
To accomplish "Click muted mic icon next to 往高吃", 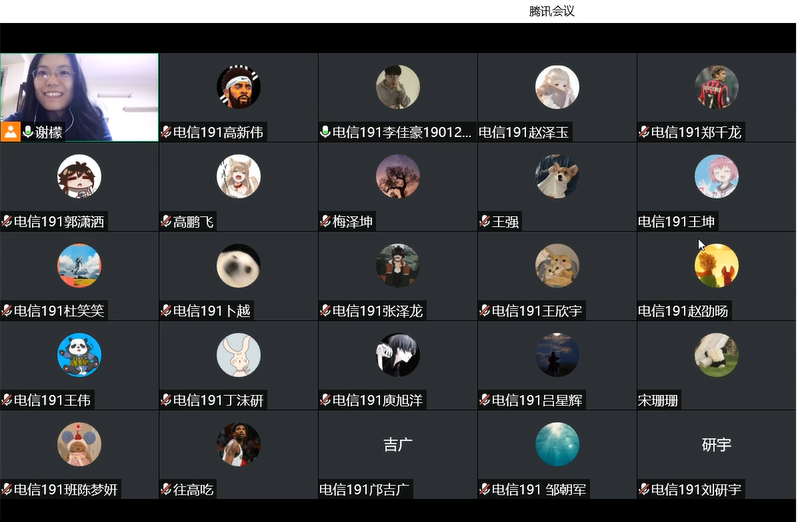I will click(x=166, y=489).
